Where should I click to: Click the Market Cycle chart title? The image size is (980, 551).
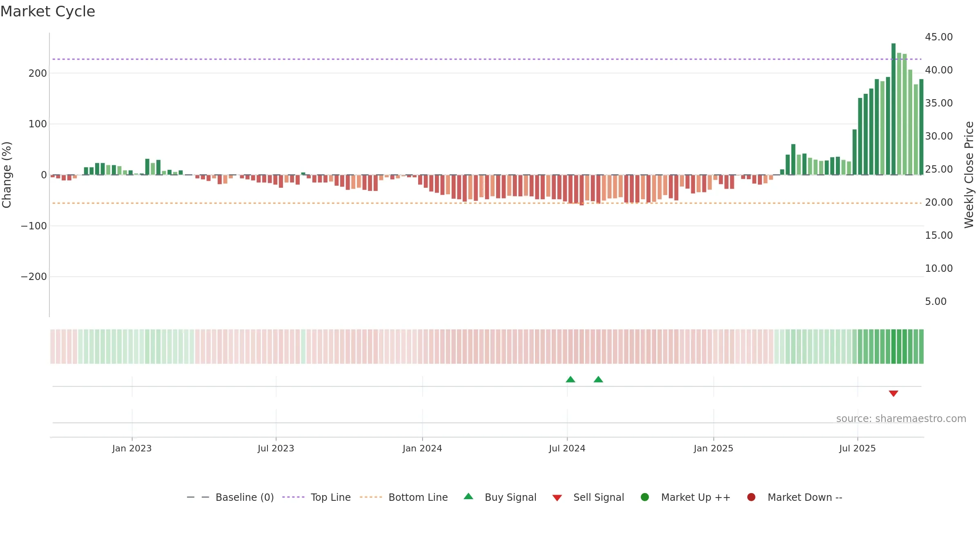(48, 11)
